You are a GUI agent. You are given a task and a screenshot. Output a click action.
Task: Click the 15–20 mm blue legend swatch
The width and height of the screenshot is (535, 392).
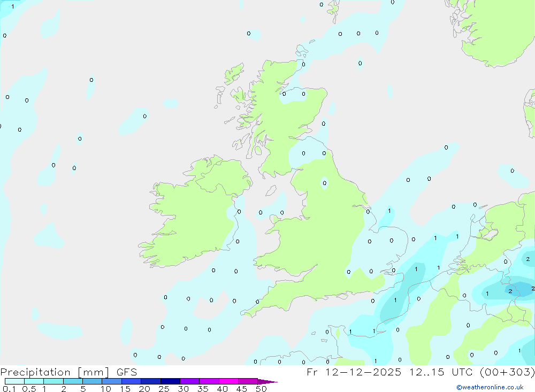tap(132, 381)
